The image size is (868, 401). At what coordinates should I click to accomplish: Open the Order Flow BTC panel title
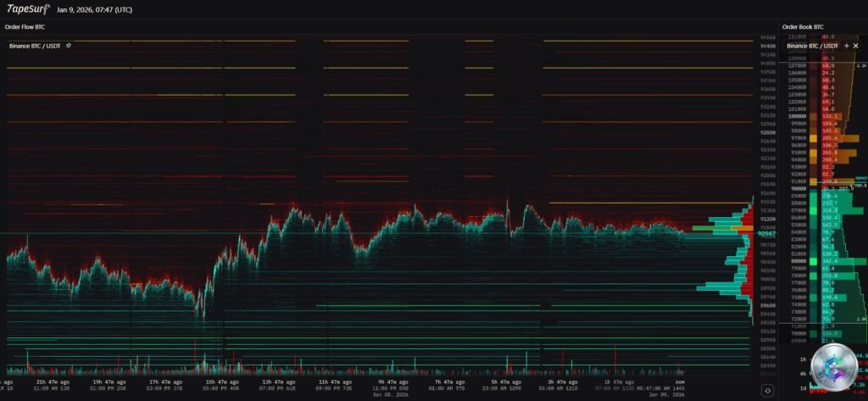[x=25, y=26]
